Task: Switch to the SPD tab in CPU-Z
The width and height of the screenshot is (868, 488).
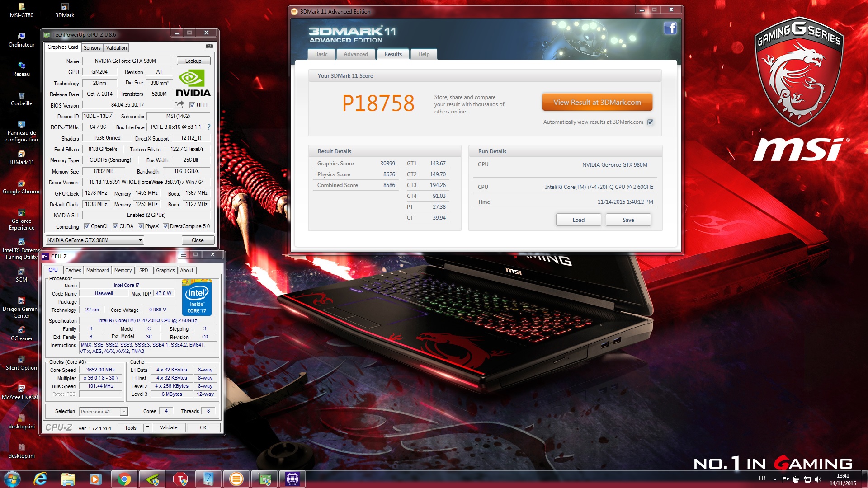Action: click(143, 270)
